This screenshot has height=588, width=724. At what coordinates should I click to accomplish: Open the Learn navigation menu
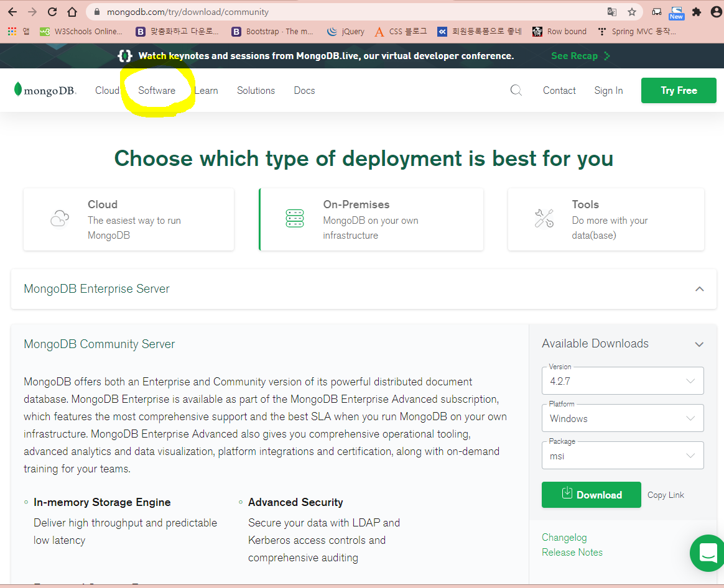206,91
